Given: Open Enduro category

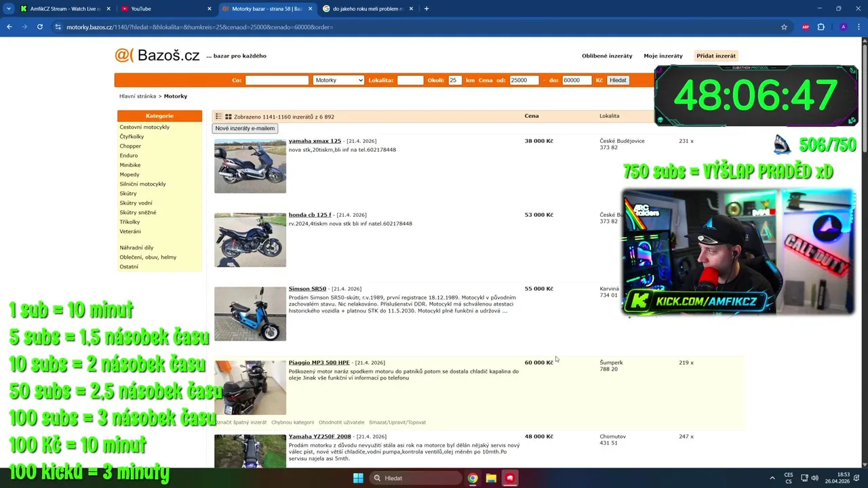Looking at the screenshot, I should point(128,155).
